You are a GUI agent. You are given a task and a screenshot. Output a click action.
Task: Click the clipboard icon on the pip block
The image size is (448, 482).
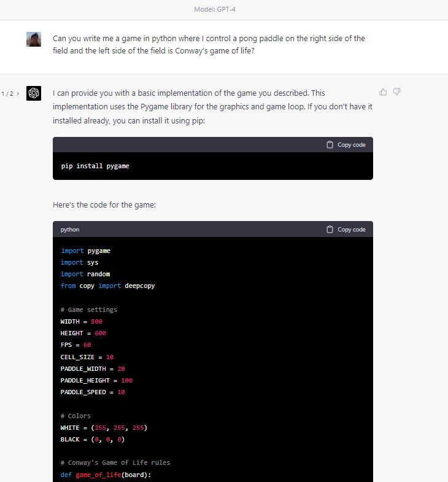[330, 145]
